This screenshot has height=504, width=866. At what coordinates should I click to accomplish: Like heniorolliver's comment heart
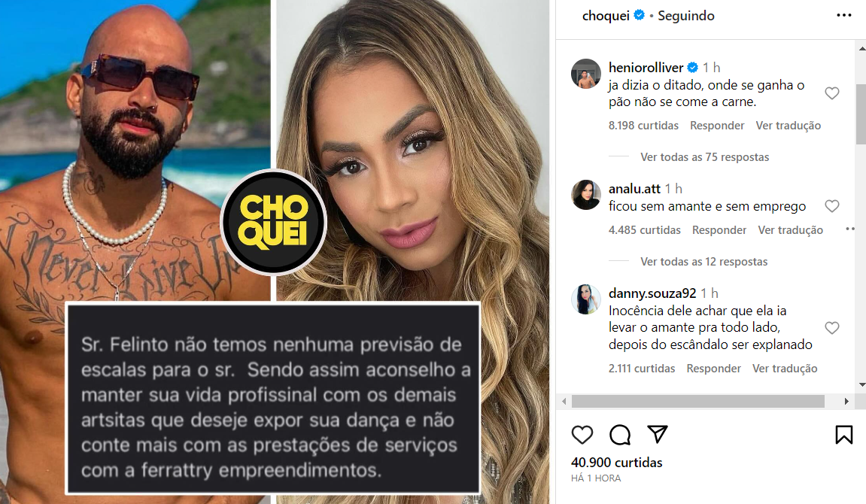[831, 93]
